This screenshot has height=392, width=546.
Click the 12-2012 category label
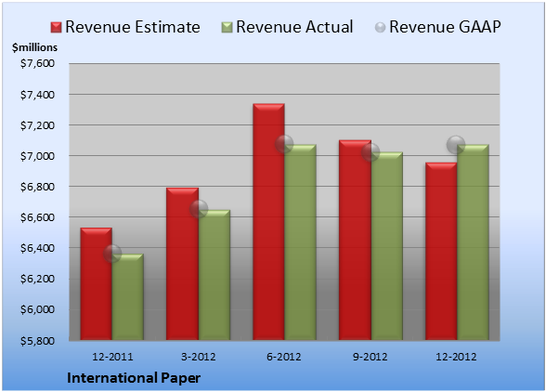click(x=456, y=357)
